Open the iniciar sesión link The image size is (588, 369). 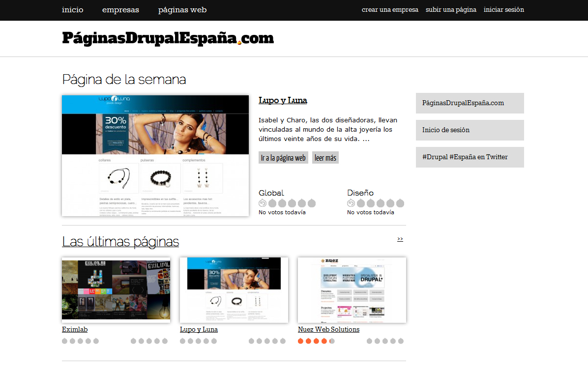point(503,10)
